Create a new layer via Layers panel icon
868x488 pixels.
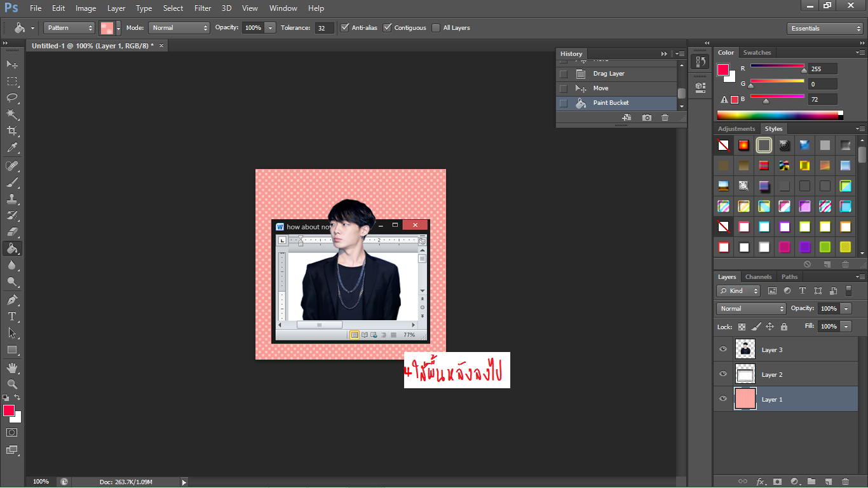pyautogui.click(x=828, y=482)
